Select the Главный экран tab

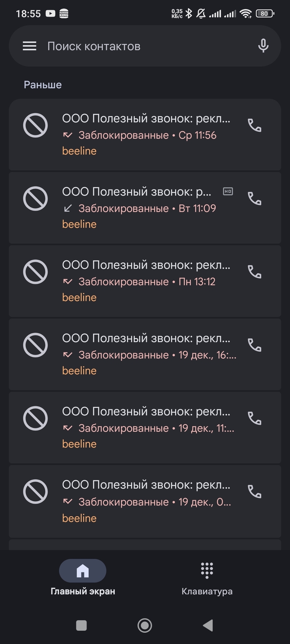[83, 578]
